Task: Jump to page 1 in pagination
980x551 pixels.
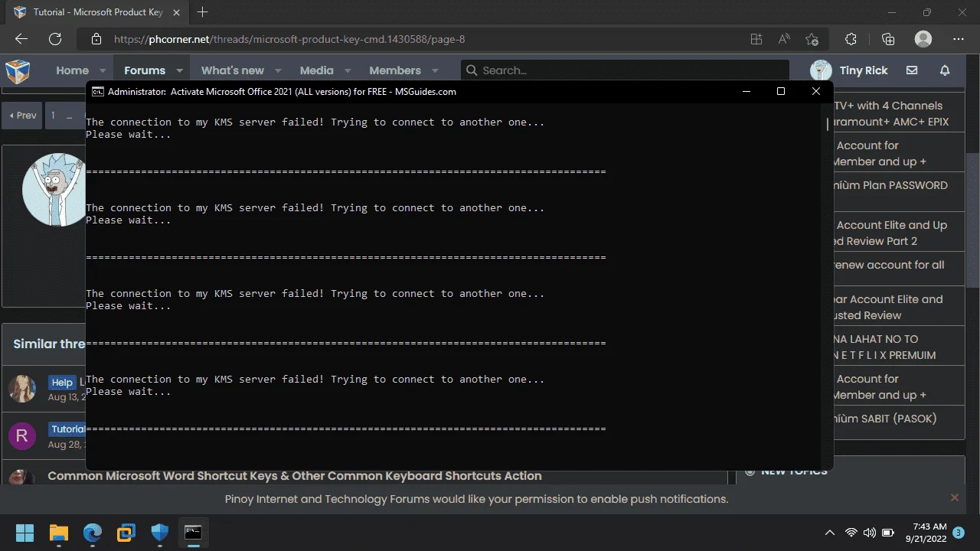Action: click(x=54, y=116)
